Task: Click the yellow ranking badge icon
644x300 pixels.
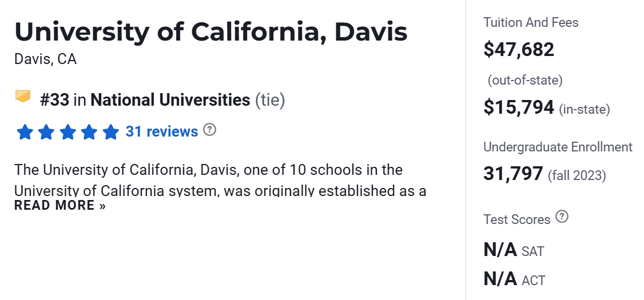Action: coord(23,97)
